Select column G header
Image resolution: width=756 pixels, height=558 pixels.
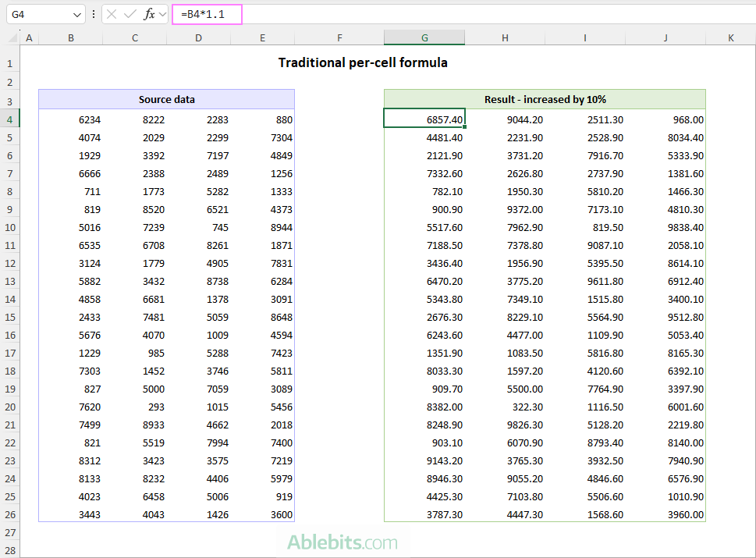point(424,38)
